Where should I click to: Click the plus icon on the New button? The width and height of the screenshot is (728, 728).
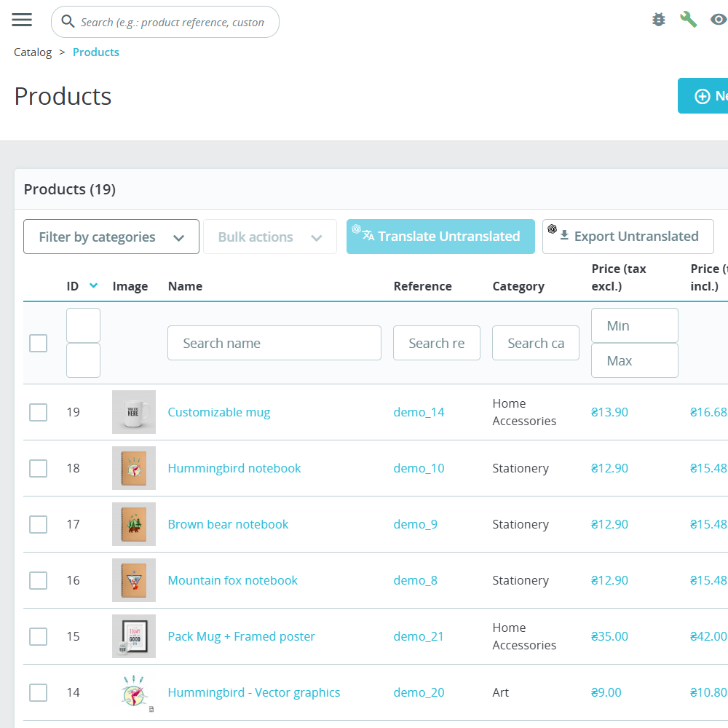coord(702,95)
